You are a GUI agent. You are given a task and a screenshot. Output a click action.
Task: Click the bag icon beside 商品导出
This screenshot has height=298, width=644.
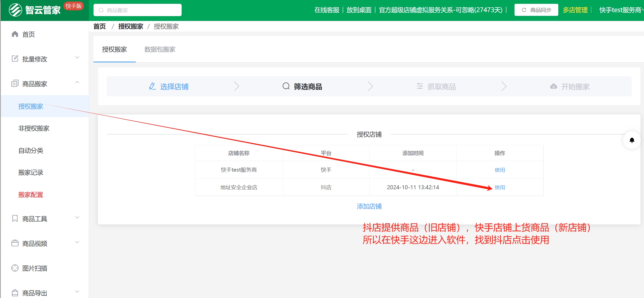coord(15,293)
